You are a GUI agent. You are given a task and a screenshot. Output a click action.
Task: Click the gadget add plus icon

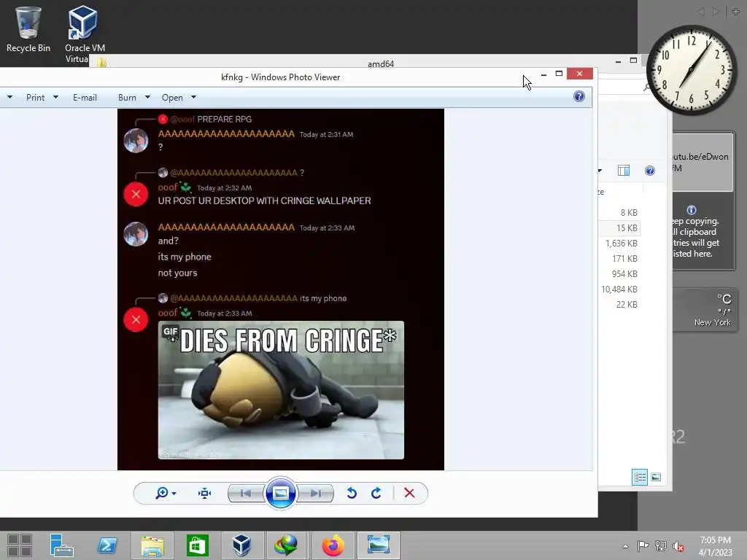736,12
